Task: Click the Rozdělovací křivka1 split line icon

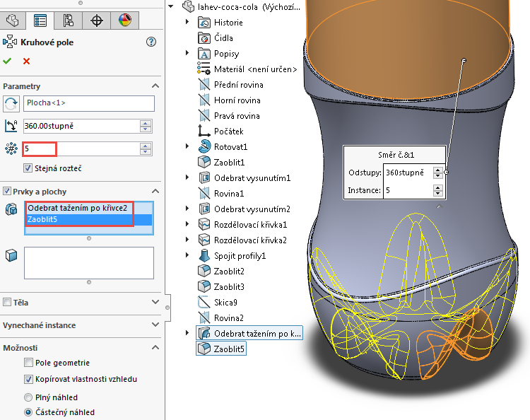Action: 204,225
